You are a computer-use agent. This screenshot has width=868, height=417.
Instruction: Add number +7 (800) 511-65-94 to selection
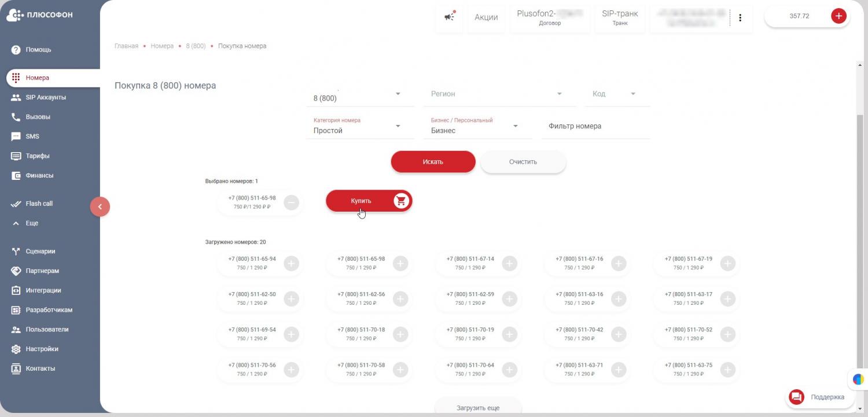click(292, 264)
